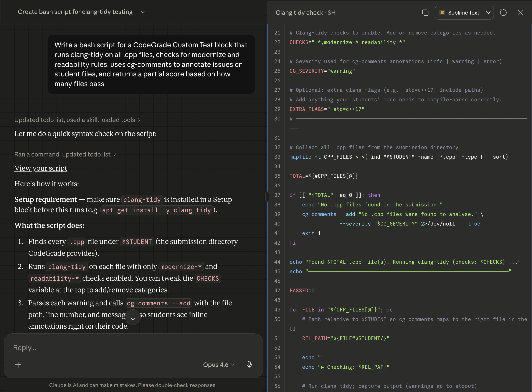Click the plus attachment icon
Image resolution: width=532 pixels, height=392 pixels.
click(x=18, y=364)
